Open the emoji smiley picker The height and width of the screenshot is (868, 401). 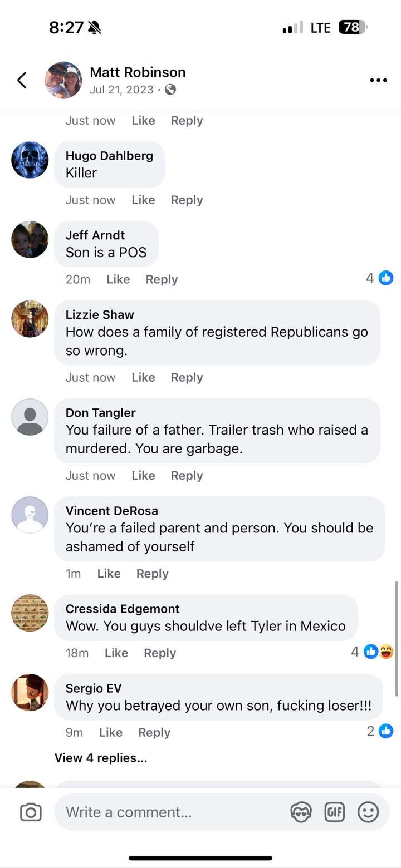[368, 812]
